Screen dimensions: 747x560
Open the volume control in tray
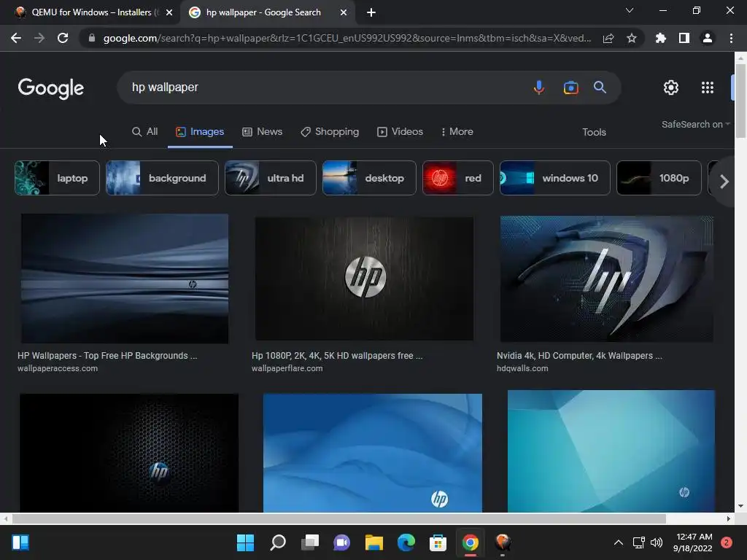(657, 542)
